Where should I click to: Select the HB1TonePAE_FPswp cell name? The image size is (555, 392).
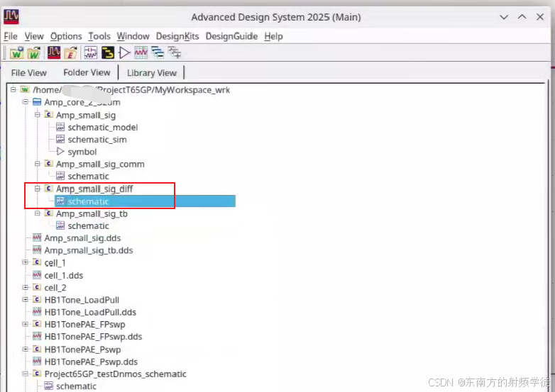pyautogui.click(x=84, y=324)
